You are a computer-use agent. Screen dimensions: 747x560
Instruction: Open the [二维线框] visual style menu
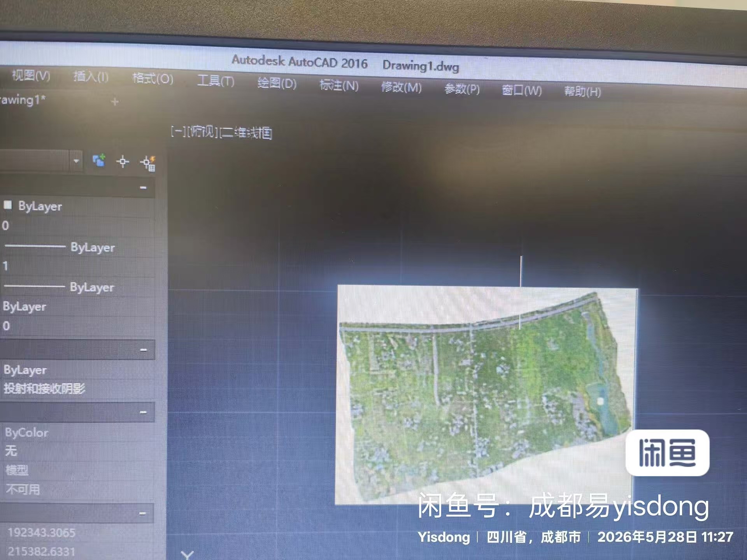246,133
